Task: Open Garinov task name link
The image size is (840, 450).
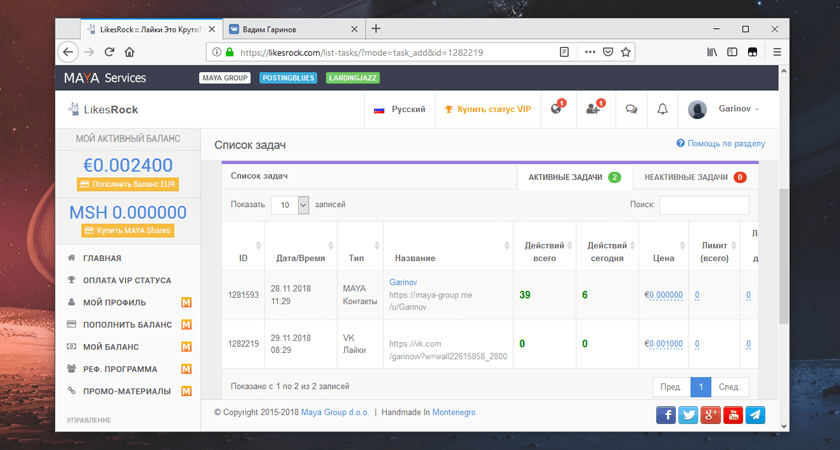Action: [x=403, y=282]
